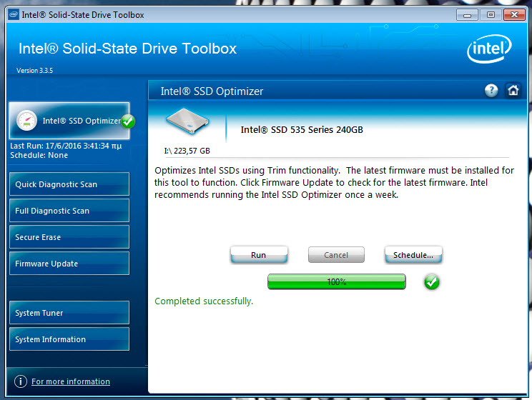532x400 pixels.
Task: Open Firmware Update
Action: [69, 264]
